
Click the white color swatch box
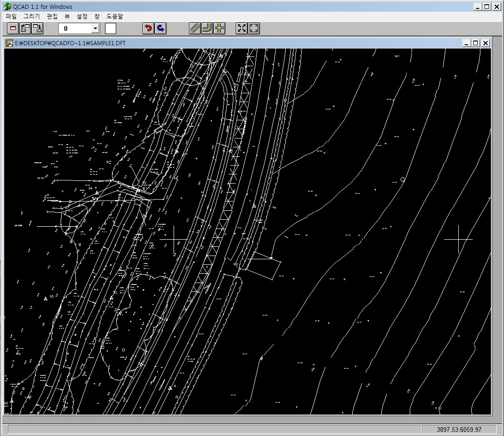111,28
